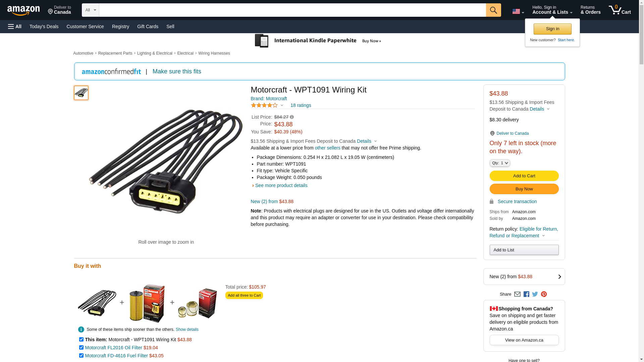Open the All hamburger menu

pyautogui.click(x=15, y=26)
